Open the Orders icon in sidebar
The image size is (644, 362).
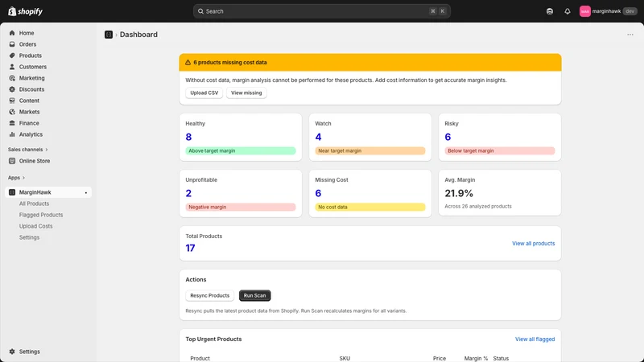[x=12, y=44]
